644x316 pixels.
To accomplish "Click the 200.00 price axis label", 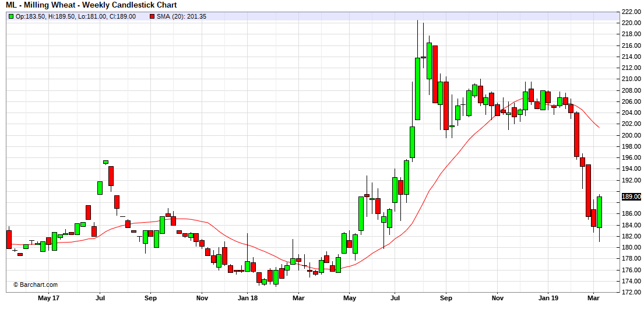I will point(631,135).
